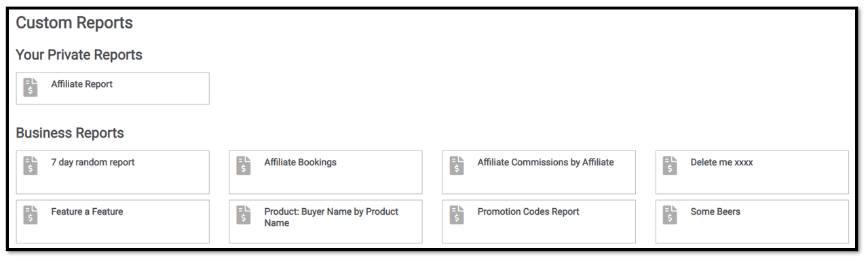Click the Feature a Feature report icon
The image size is (868, 261).
(31, 215)
